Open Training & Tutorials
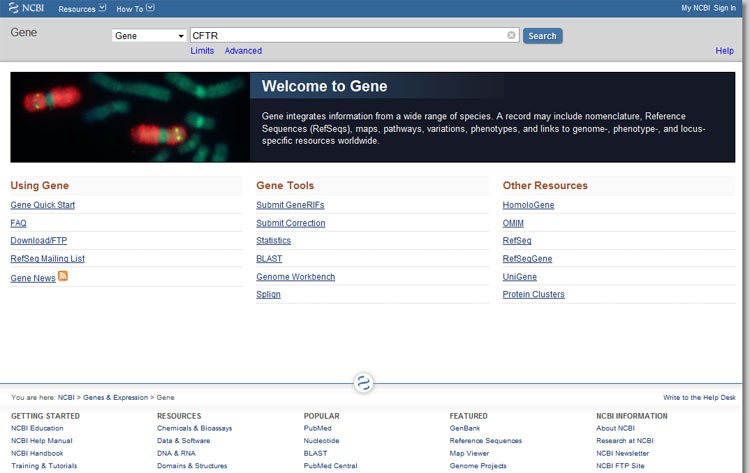Viewport: 750px width, 473px height. click(x=44, y=465)
